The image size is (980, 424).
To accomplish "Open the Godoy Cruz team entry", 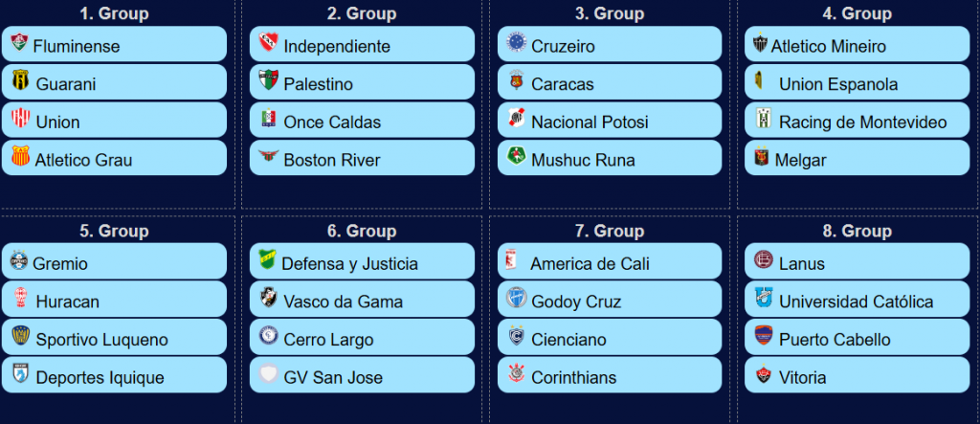I will 610,299.
